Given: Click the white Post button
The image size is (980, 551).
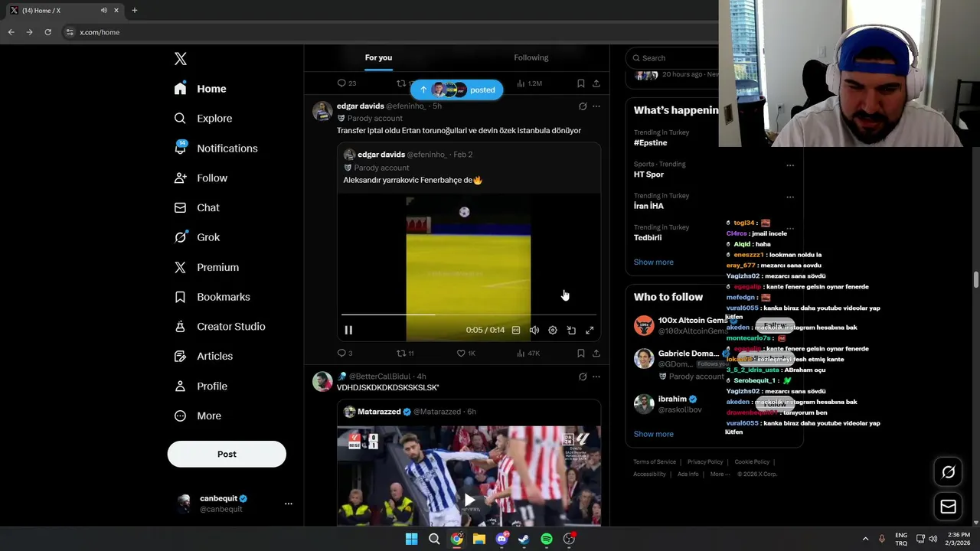Looking at the screenshot, I should click(x=227, y=454).
